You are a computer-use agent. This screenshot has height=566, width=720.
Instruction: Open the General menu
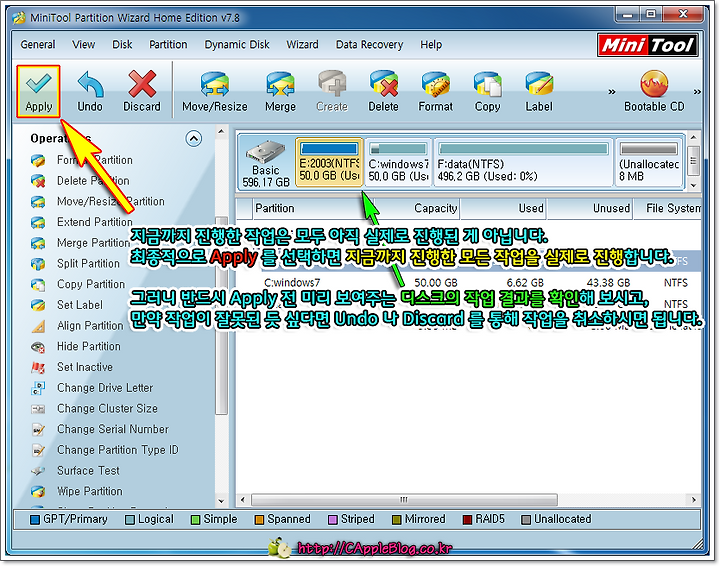pyautogui.click(x=38, y=45)
